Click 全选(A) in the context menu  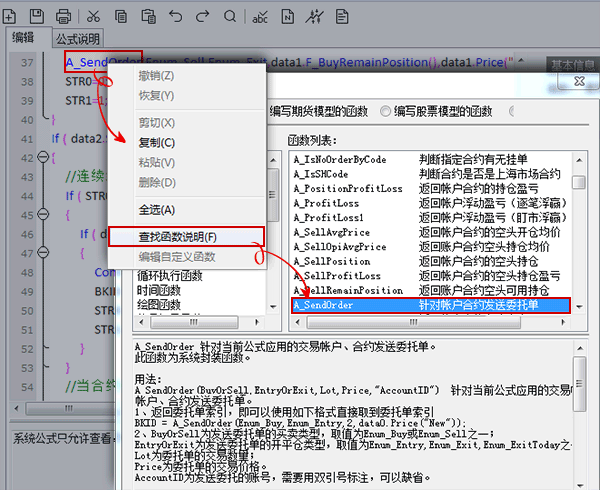click(156, 210)
